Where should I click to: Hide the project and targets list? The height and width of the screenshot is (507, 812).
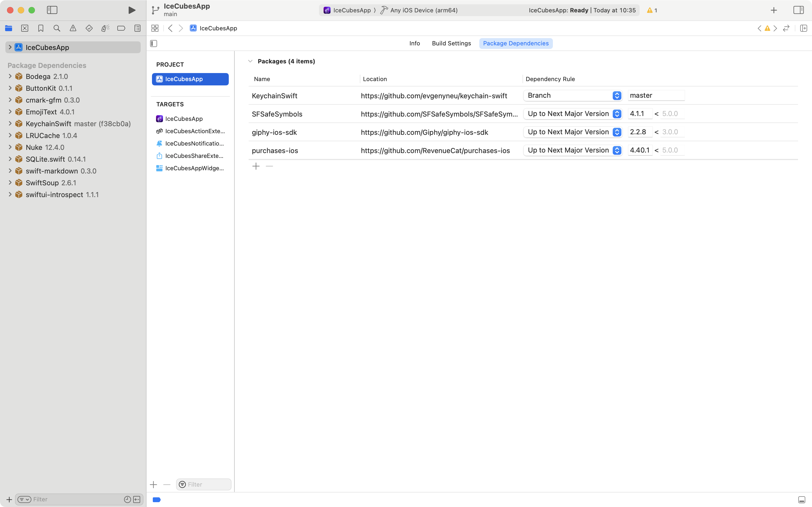(154, 43)
